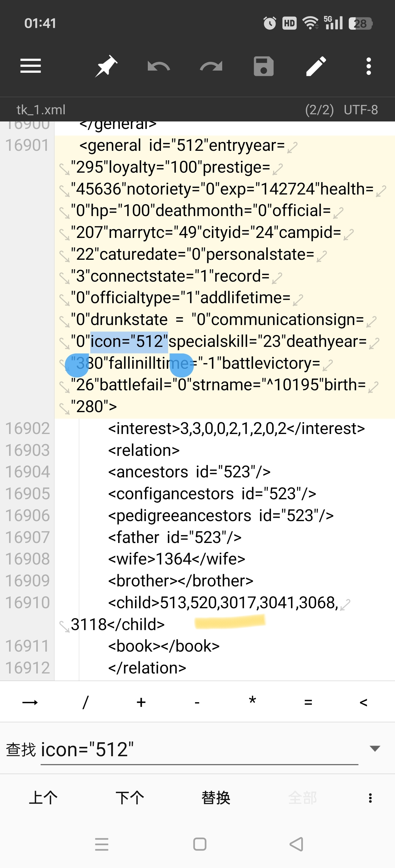Open replace option 替换

(x=216, y=797)
